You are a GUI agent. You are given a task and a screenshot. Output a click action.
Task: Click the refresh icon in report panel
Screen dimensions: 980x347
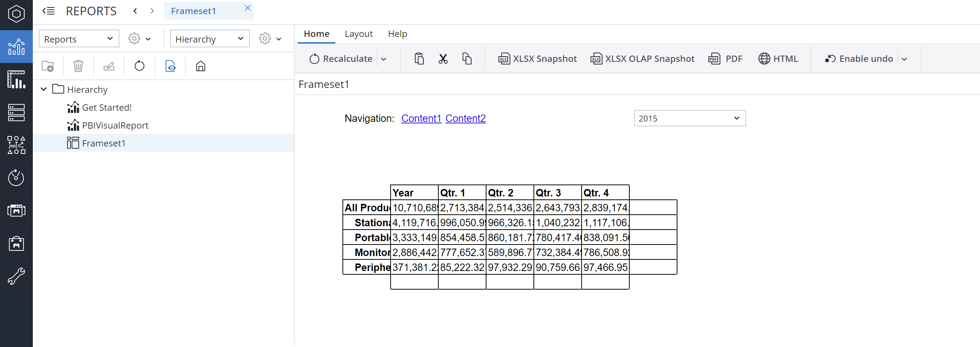pyautogui.click(x=139, y=66)
